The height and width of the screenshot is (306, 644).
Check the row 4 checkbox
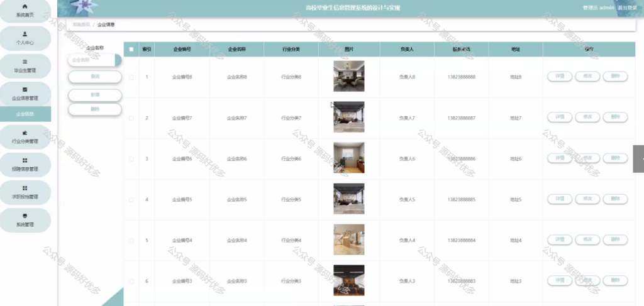[x=131, y=200]
